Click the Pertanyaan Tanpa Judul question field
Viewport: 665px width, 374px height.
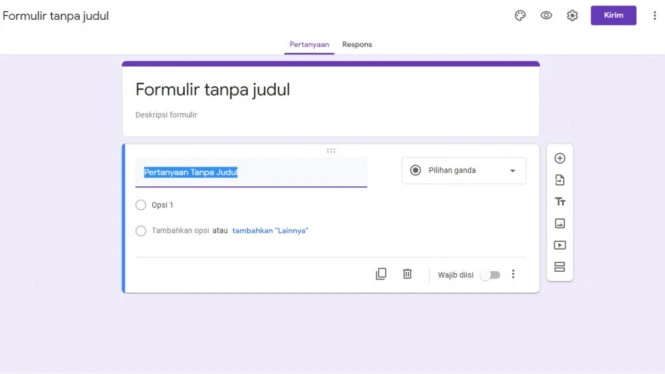pos(251,172)
